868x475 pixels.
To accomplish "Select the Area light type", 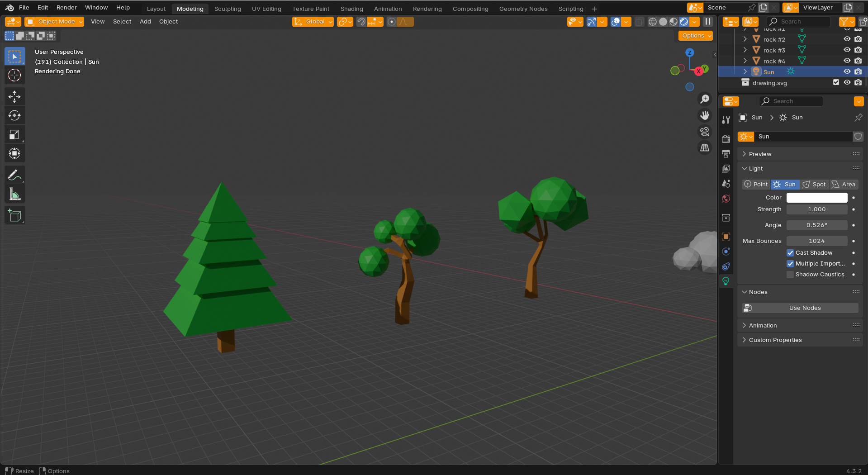I will point(844,185).
